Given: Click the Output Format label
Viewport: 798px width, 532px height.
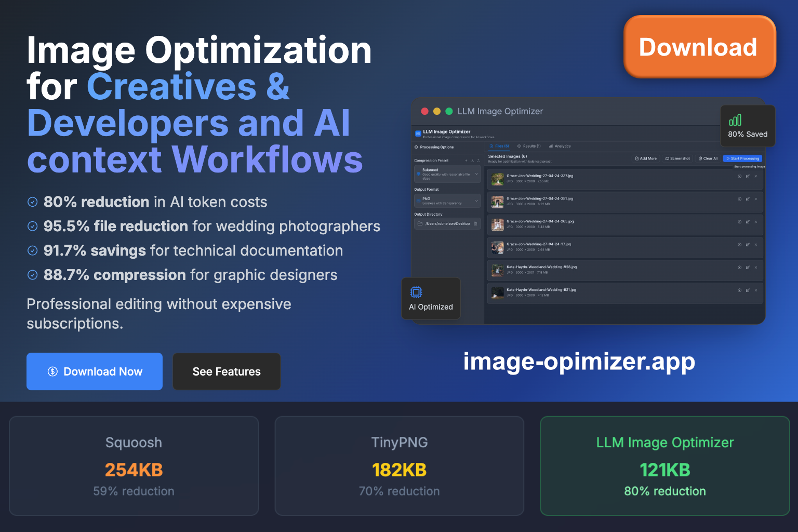Looking at the screenshot, I should click(x=427, y=190).
